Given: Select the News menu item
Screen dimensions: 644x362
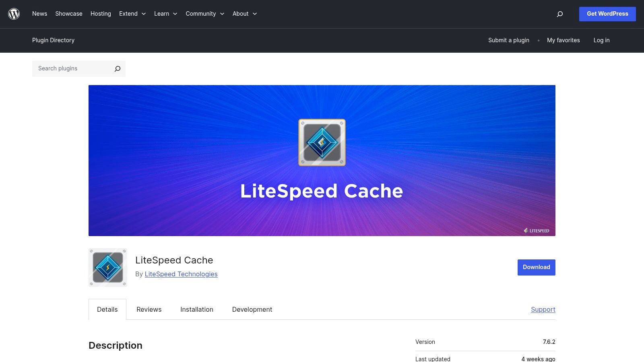Looking at the screenshot, I should [x=39, y=14].
